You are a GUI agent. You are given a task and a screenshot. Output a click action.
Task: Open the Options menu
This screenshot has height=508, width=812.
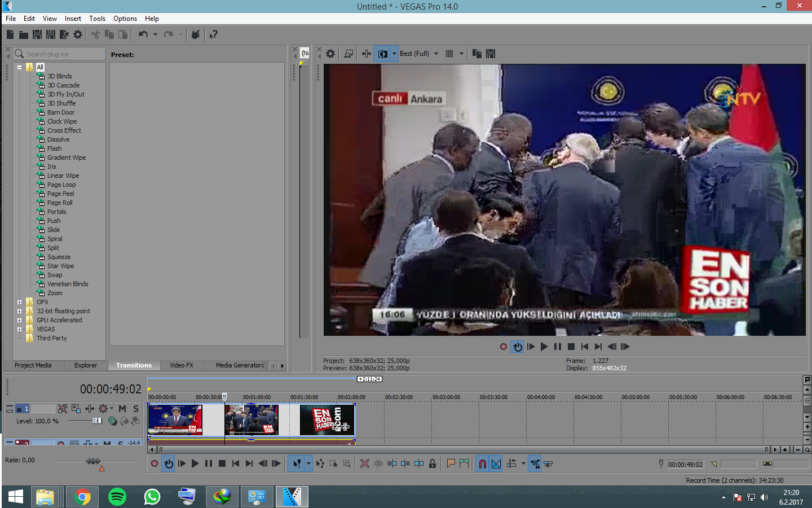[x=125, y=19]
